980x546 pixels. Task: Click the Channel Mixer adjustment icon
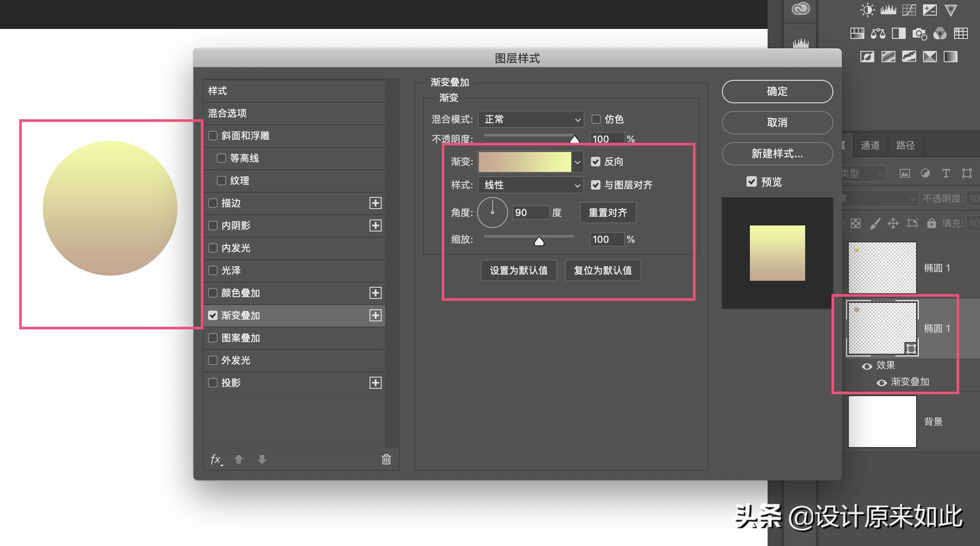tap(940, 34)
